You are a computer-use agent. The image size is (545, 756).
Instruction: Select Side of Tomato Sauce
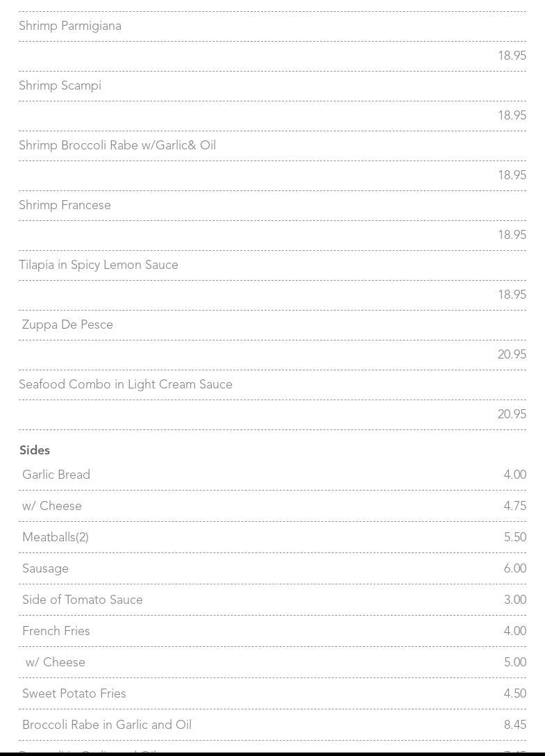[x=83, y=600]
